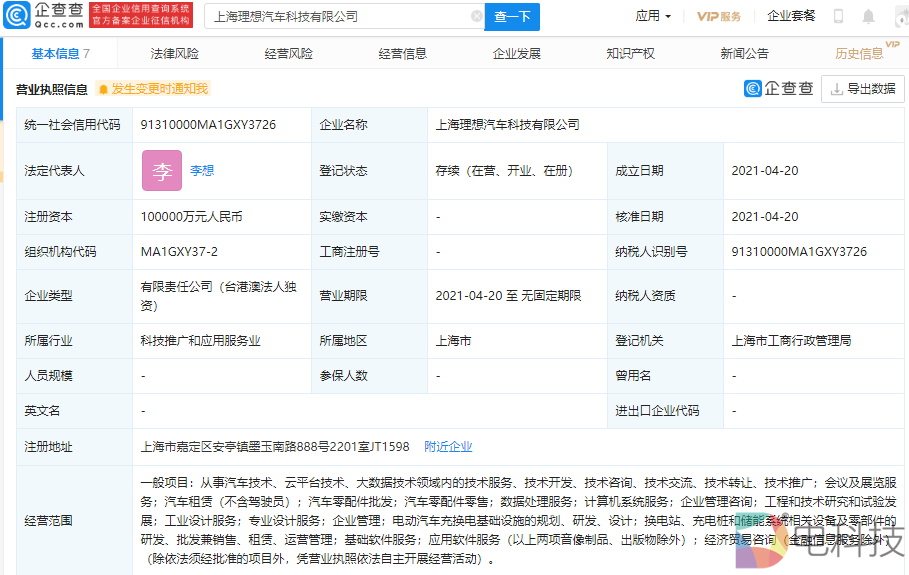Viewport: 909px width, 575px height.
Task: Click the 企查查 logo beside export button
Action: (x=779, y=88)
